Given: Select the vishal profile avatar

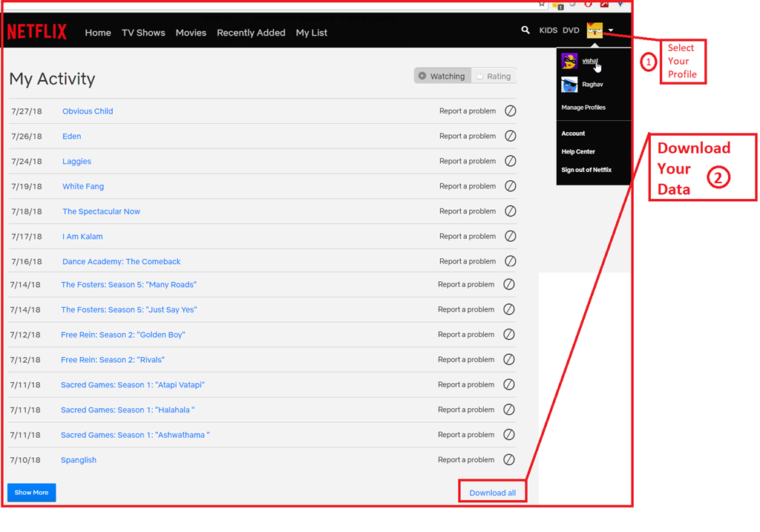Looking at the screenshot, I should tap(569, 61).
